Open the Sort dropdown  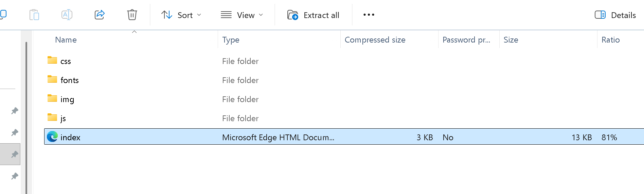pyautogui.click(x=181, y=15)
